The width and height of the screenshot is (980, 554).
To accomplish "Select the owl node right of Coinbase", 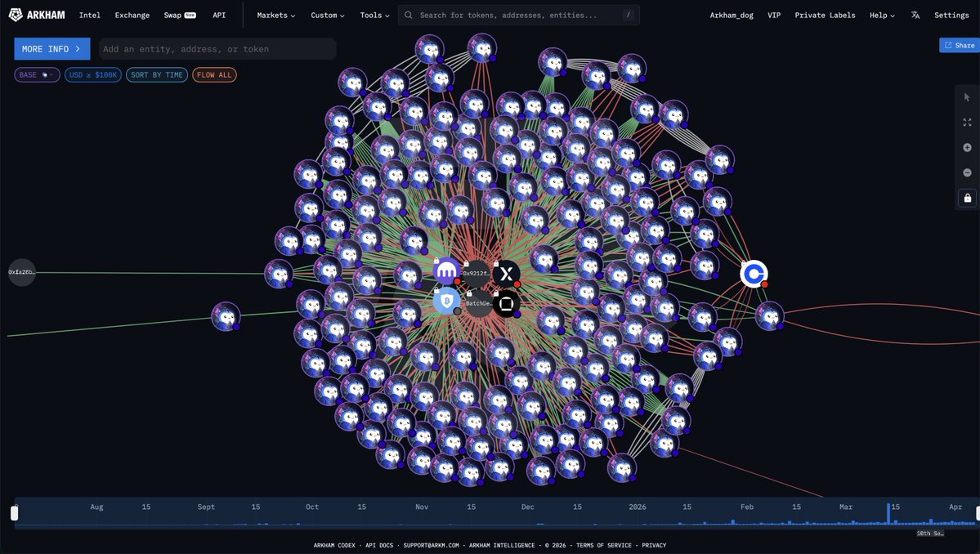I will (x=769, y=316).
